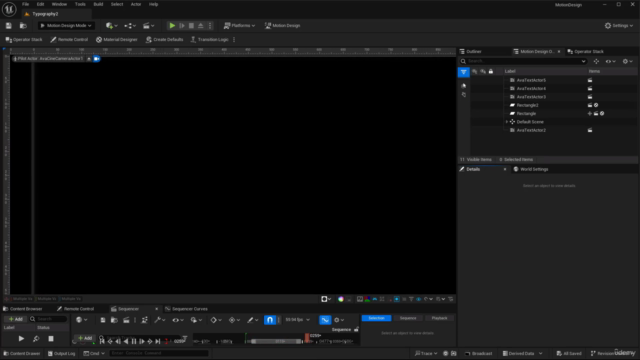This screenshot has width=640, height=360.
Task: Toggle the blue curve editor icon in Sequencer
Action: click(325, 320)
